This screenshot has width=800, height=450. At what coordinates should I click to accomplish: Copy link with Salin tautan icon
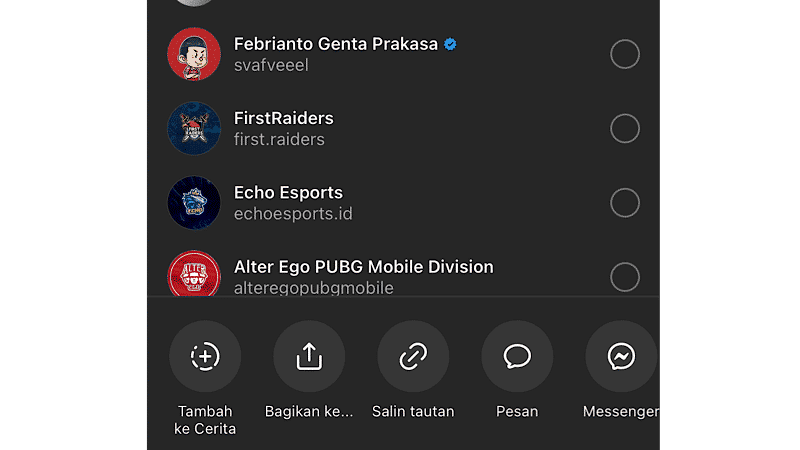point(413,356)
